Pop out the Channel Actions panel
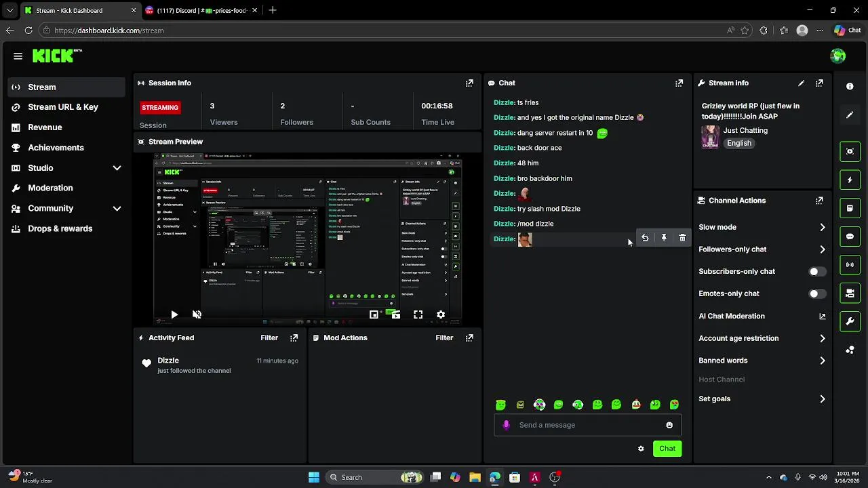 pyautogui.click(x=819, y=201)
